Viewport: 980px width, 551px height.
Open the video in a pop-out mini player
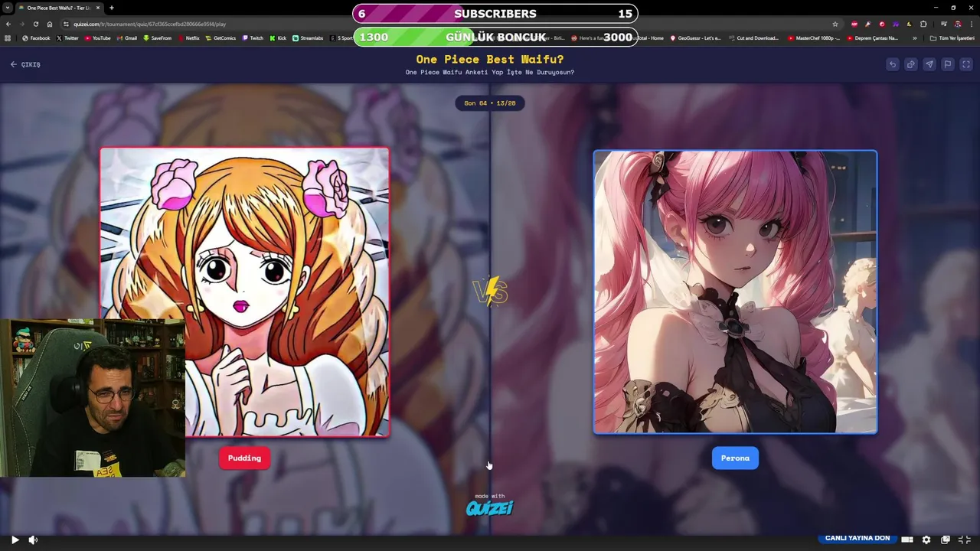click(946, 540)
